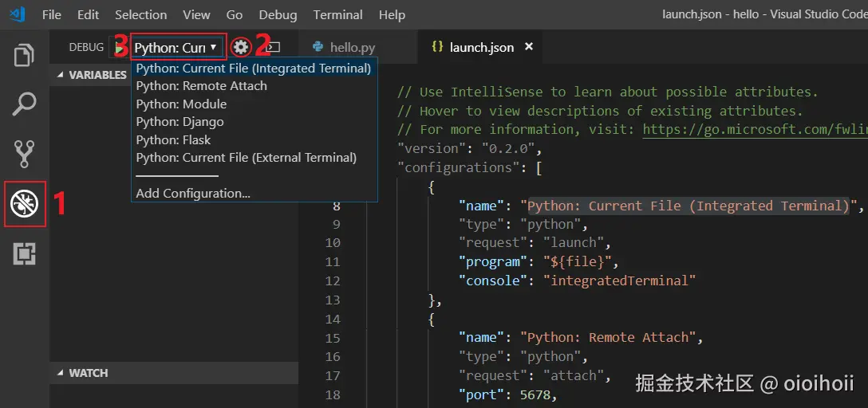The height and width of the screenshot is (408, 868).
Task: Open the Explorer view in activity bar
Action: 25,55
